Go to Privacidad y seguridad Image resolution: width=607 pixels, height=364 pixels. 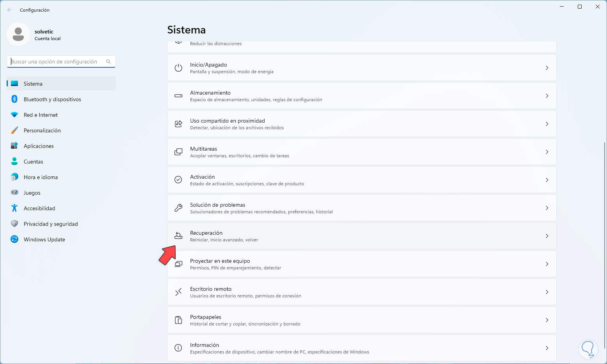click(x=51, y=224)
